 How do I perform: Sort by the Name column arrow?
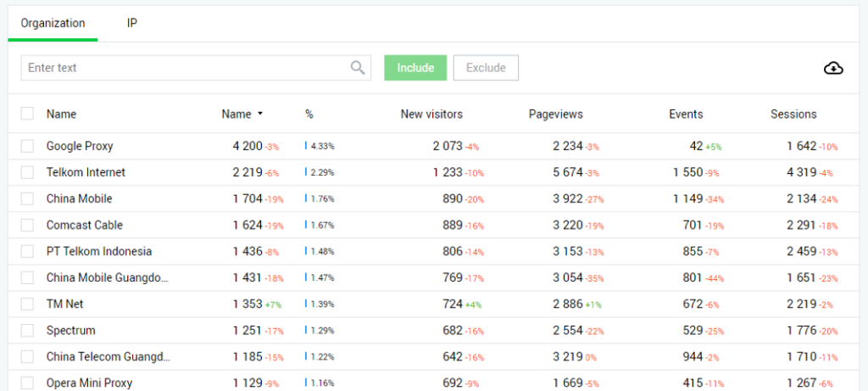click(x=260, y=115)
